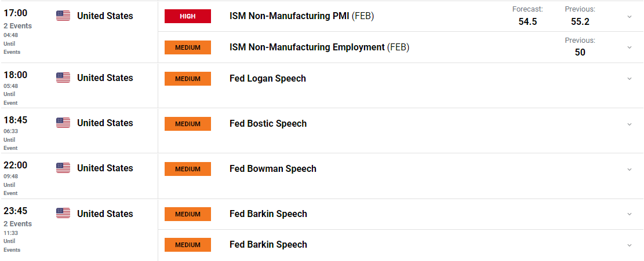This screenshot has height=261, width=644.
Task: Select the US flag for the 18:45 event
Action: click(63, 123)
